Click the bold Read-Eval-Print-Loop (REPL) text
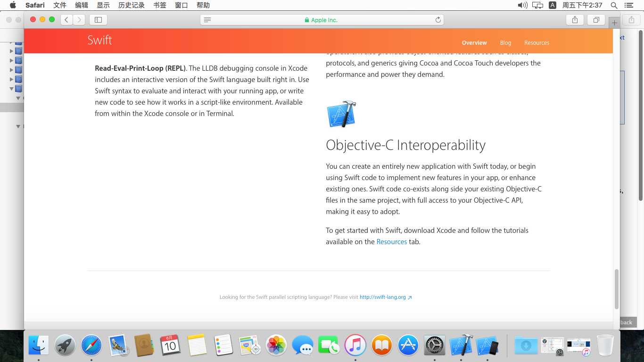 pos(140,68)
